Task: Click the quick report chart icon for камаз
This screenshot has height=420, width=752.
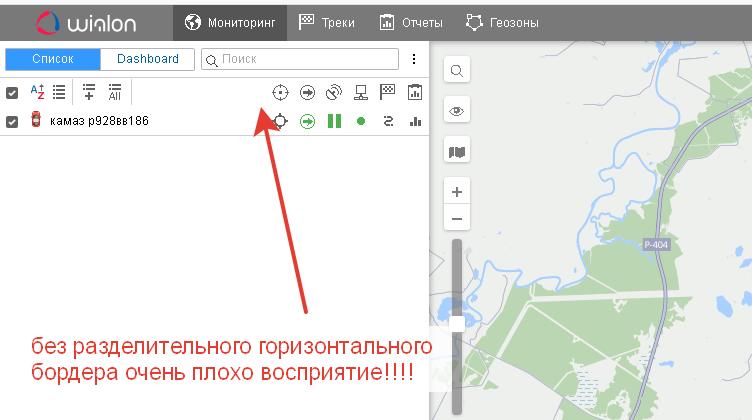Action: coord(415,122)
